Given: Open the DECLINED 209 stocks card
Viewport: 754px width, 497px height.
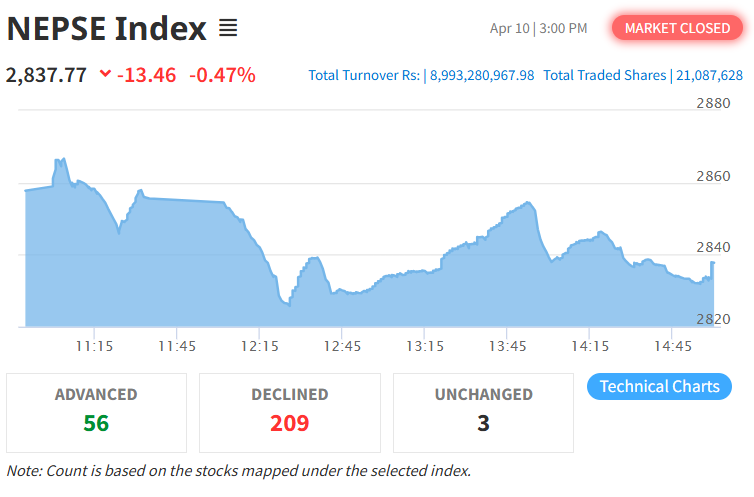Looking at the screenshot, I should (290, 412).
